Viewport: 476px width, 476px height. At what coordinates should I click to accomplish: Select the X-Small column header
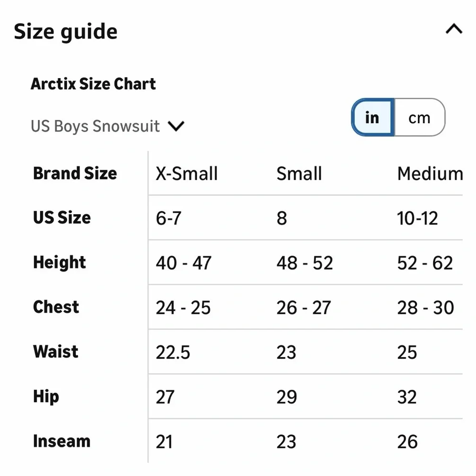[x=187, y=174]
